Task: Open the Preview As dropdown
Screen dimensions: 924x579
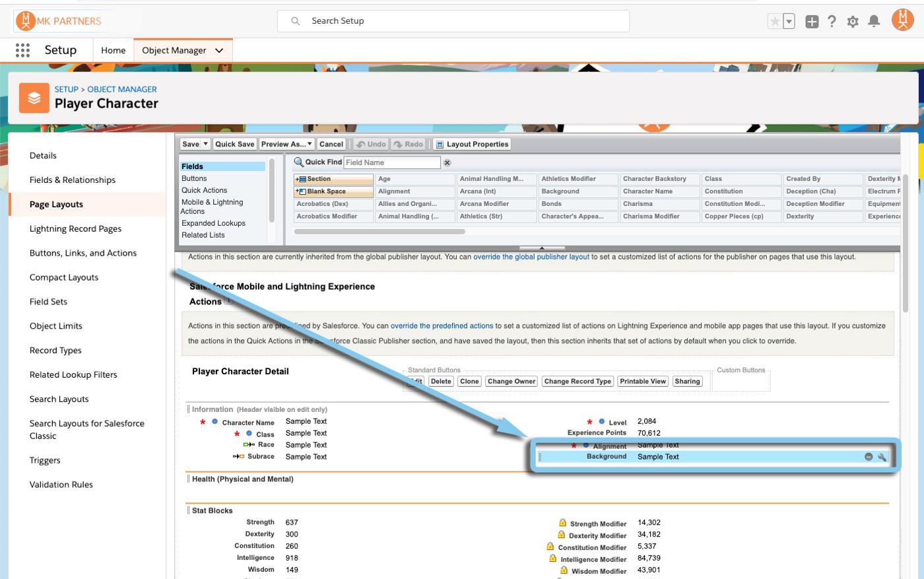Action: point(286,144)
